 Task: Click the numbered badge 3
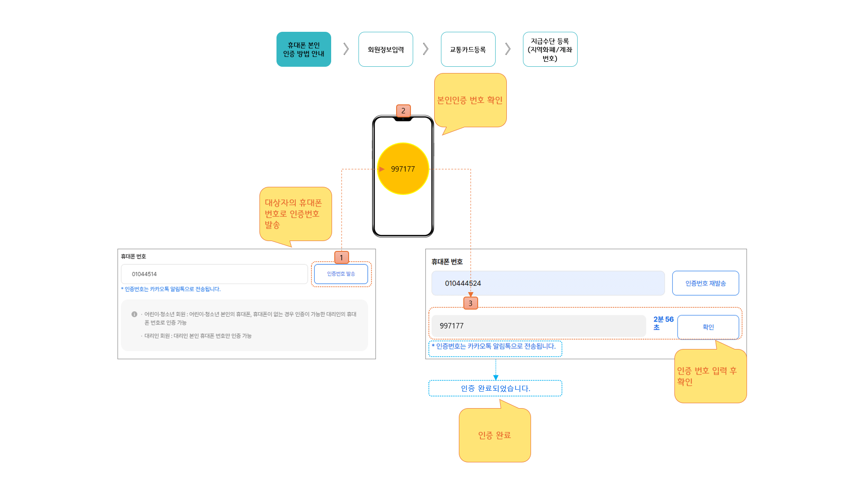click(470, 303)
